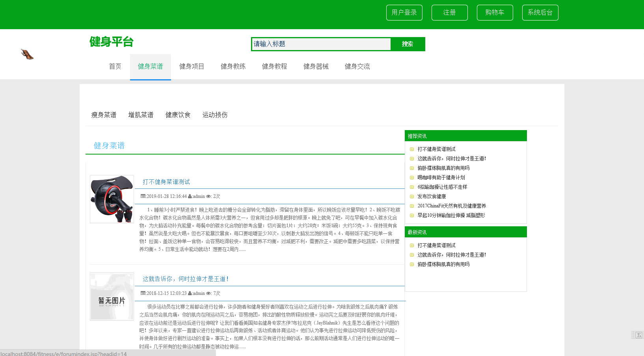The width and height of the screenshot is (644, 356).
Task: Open the 注册 registration button
Action: pyautogui.click(x=449, y=13)
